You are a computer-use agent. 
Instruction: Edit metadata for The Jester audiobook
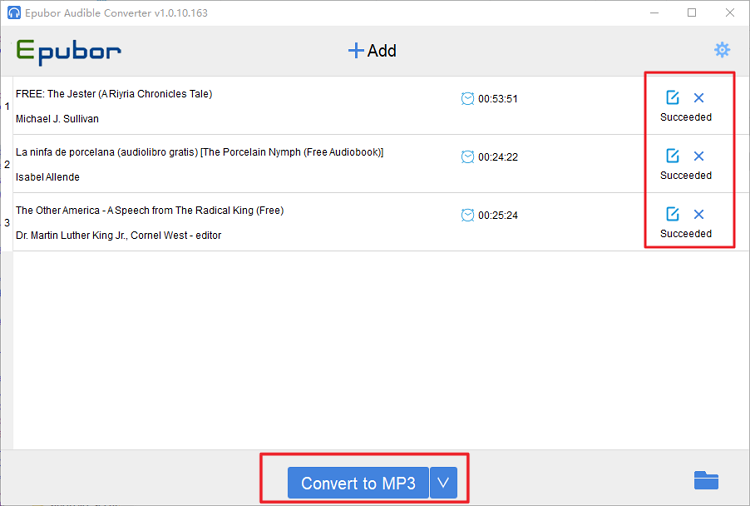click(673, 98)
